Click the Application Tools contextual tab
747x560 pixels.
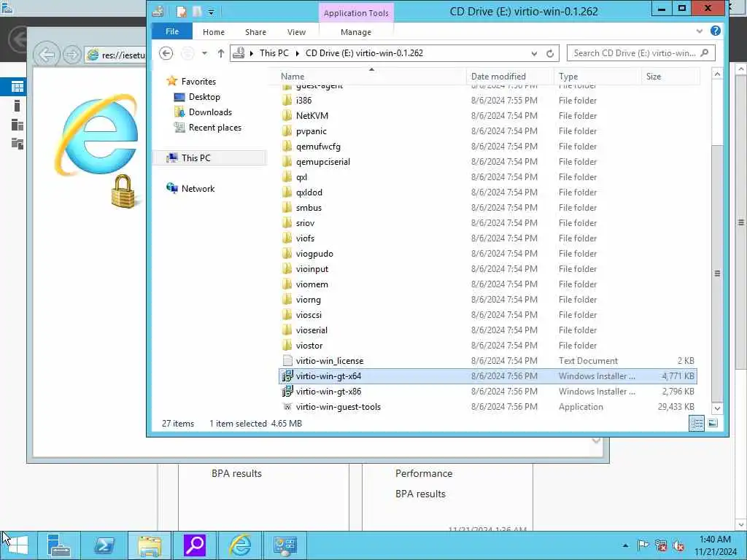point(356,13)
